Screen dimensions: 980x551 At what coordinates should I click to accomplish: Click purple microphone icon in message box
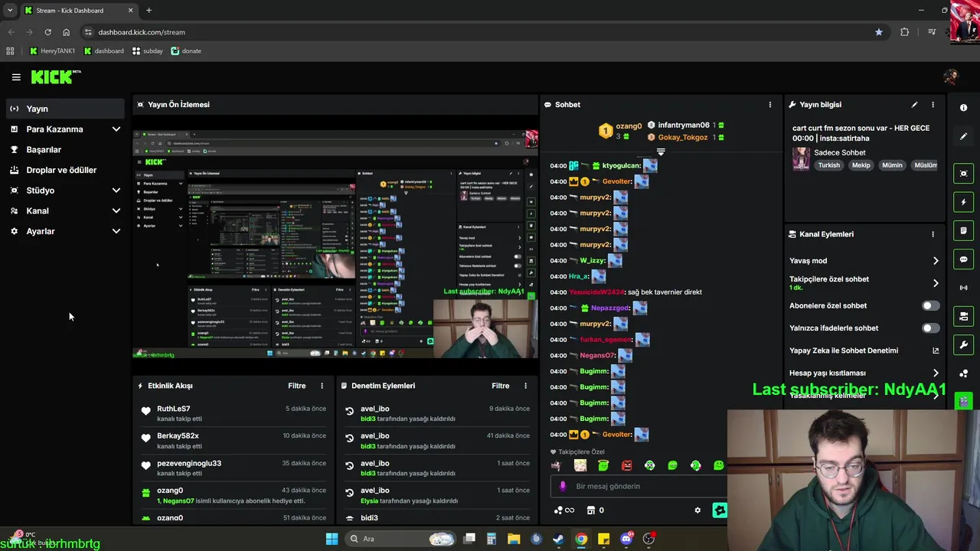click(563, 486)
